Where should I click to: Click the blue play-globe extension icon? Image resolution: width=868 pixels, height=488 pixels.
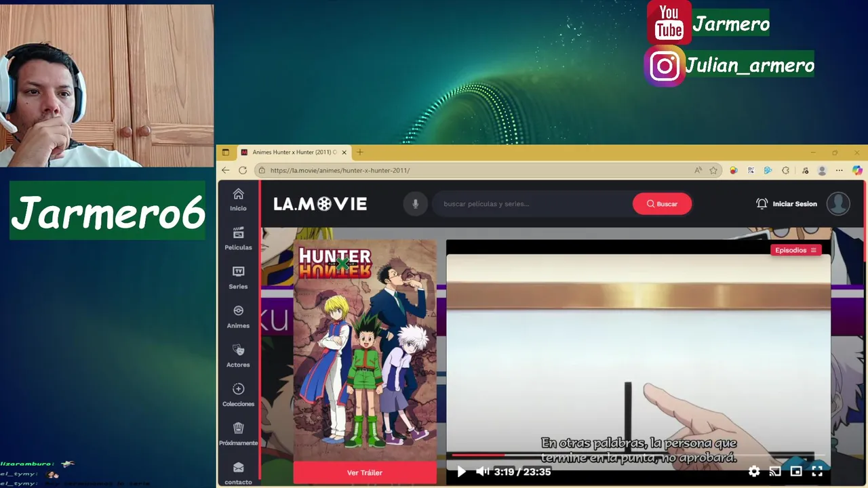point(768,171)
